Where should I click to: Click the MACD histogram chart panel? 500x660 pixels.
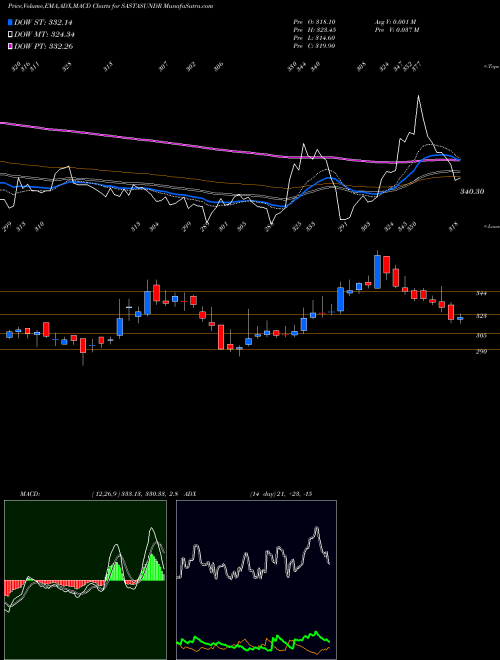[85, 580]
